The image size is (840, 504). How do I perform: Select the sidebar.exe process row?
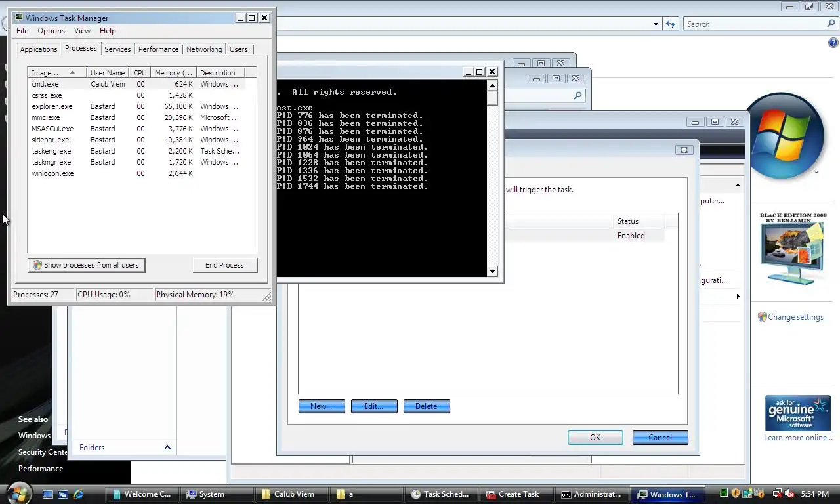[x=136, y=140]
